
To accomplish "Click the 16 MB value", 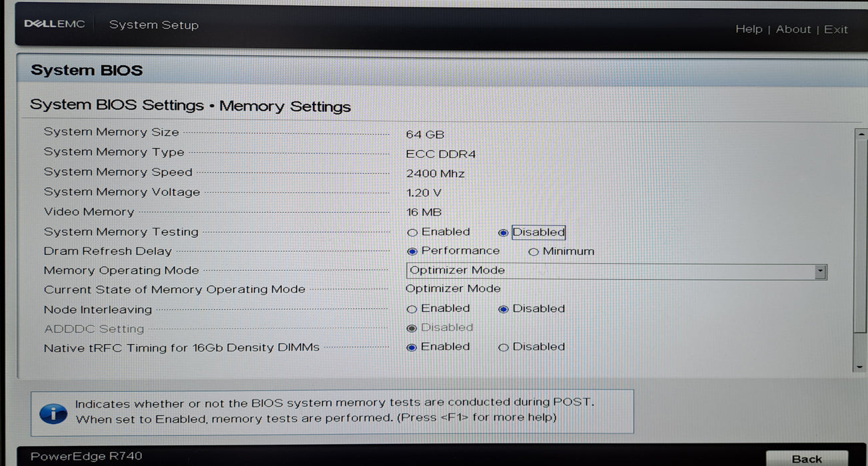I will 424,213.
